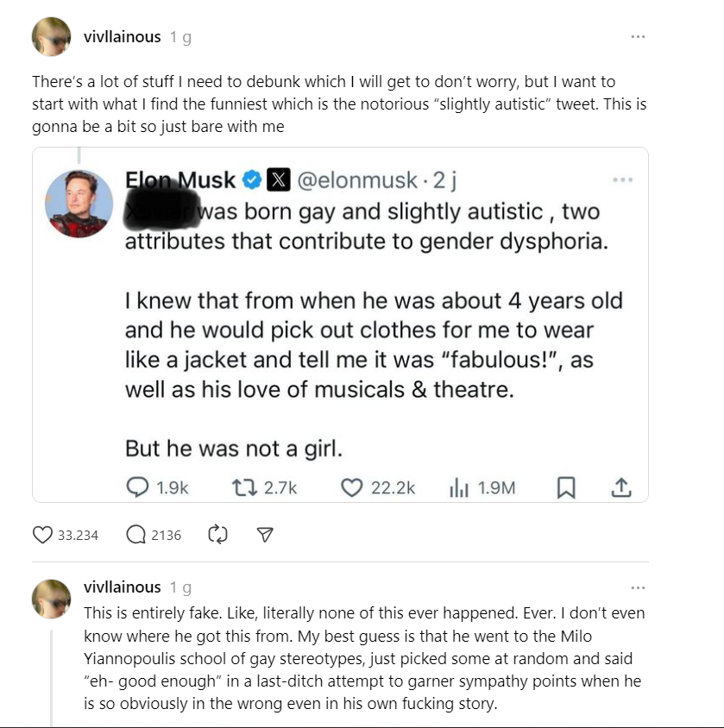Open more options menu on the first post
Viewport: 724px width, 728px height.
tap(638, 37)
